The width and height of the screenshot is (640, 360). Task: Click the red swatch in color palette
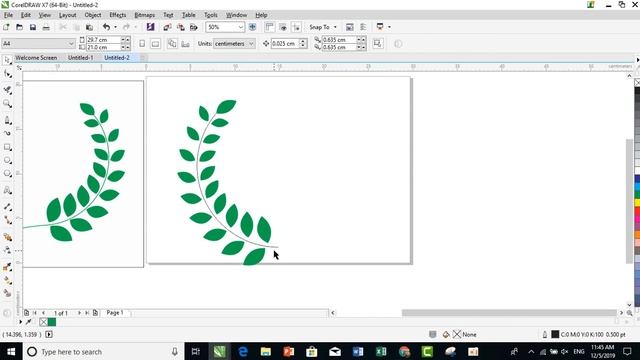click(637, 211)
